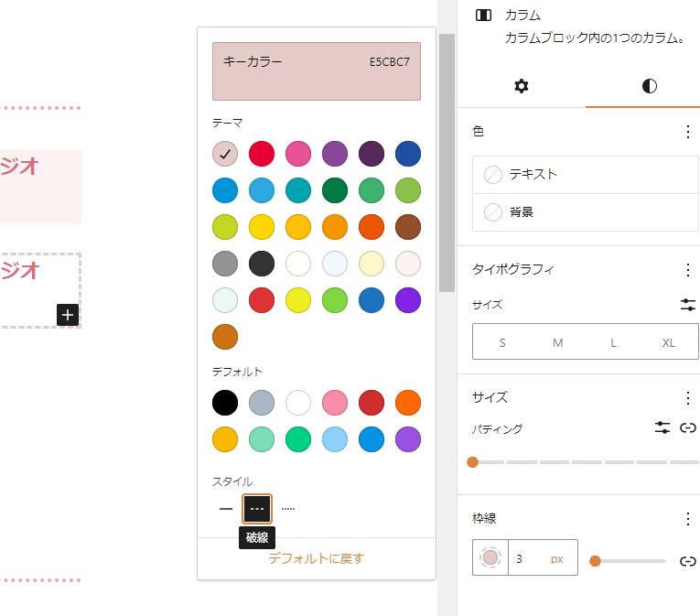Click the border width input showing 3
Screen dimensions: 700x616
tap(526, 558)
